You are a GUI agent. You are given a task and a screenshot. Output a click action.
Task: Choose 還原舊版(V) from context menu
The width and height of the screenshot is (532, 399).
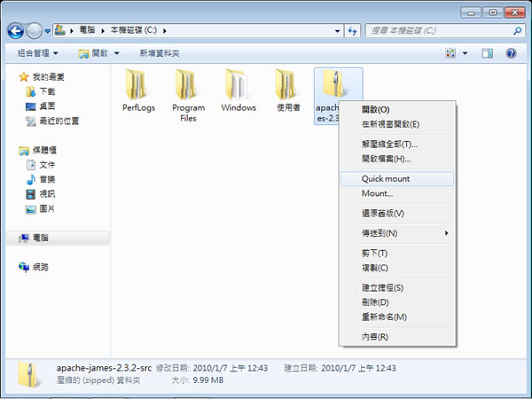tap(397, 214)
